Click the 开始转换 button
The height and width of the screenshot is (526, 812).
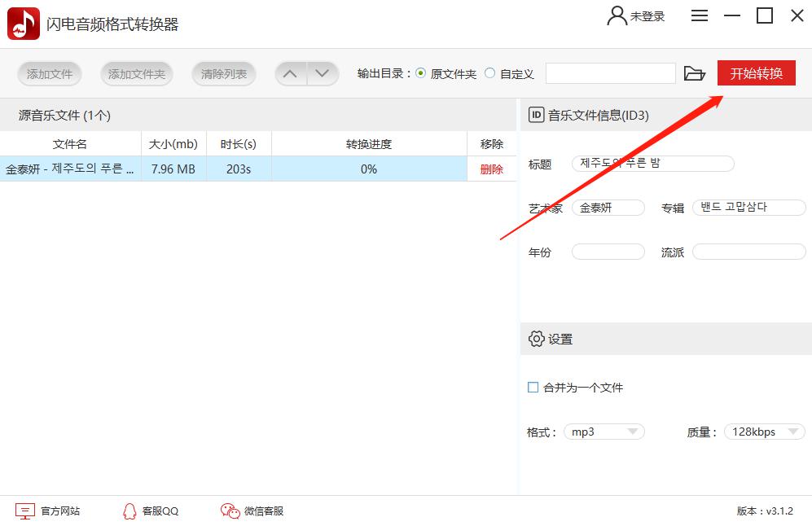[756, 72]
